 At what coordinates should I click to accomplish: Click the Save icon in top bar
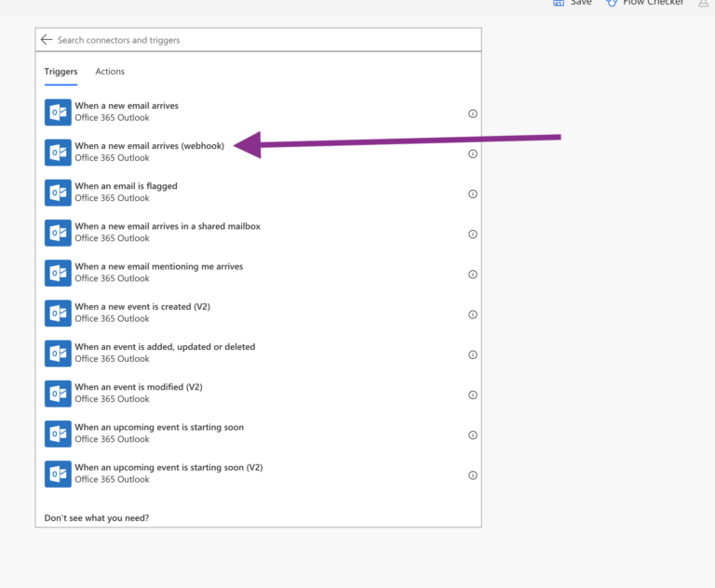[559, 3]
